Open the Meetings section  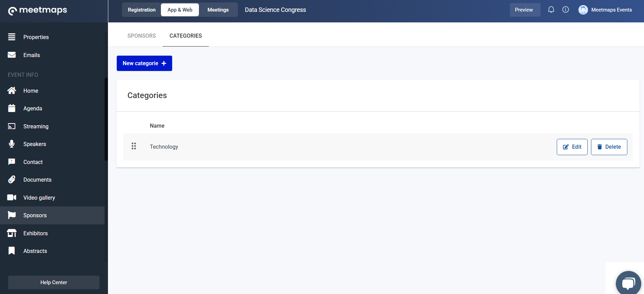point(218,10)
